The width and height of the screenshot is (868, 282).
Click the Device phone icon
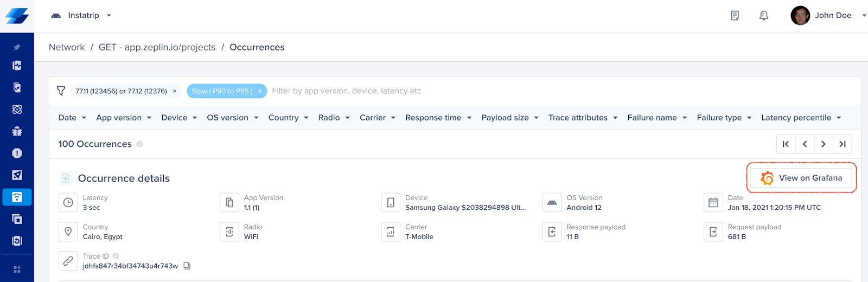click(391, 202)
